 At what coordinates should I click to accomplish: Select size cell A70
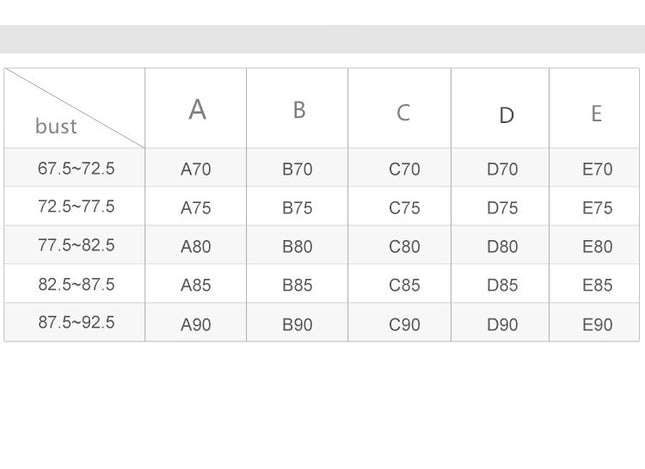(x=196, y=169)
